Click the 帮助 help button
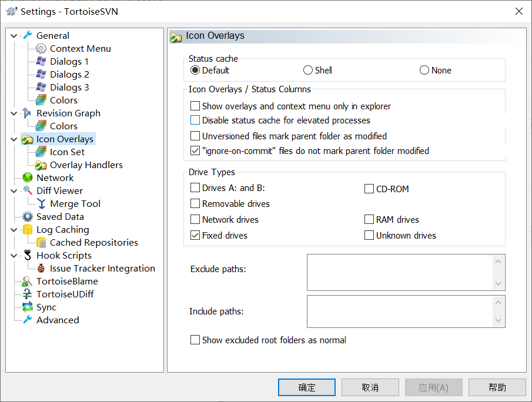The width and height of the screenshot is (532, 402). [497, 387]
